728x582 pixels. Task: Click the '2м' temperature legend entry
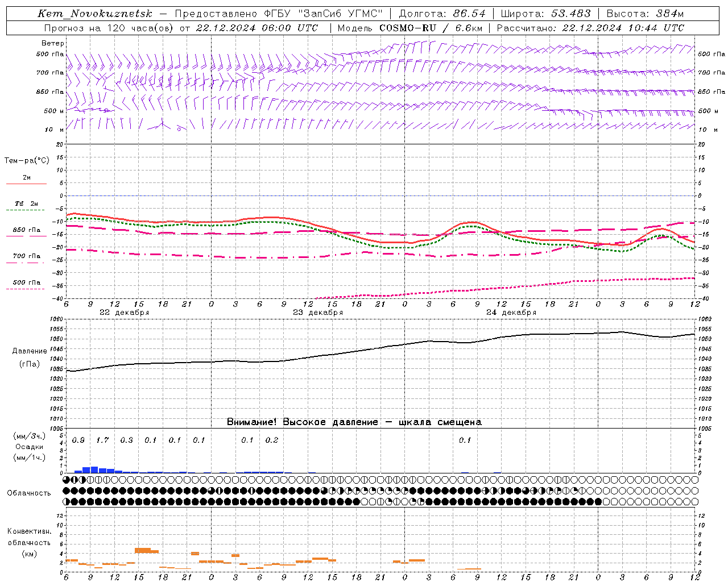(27, 177)
